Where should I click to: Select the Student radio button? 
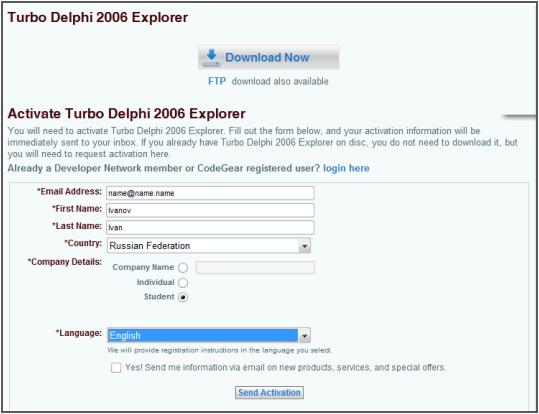(x=183, y=297)
